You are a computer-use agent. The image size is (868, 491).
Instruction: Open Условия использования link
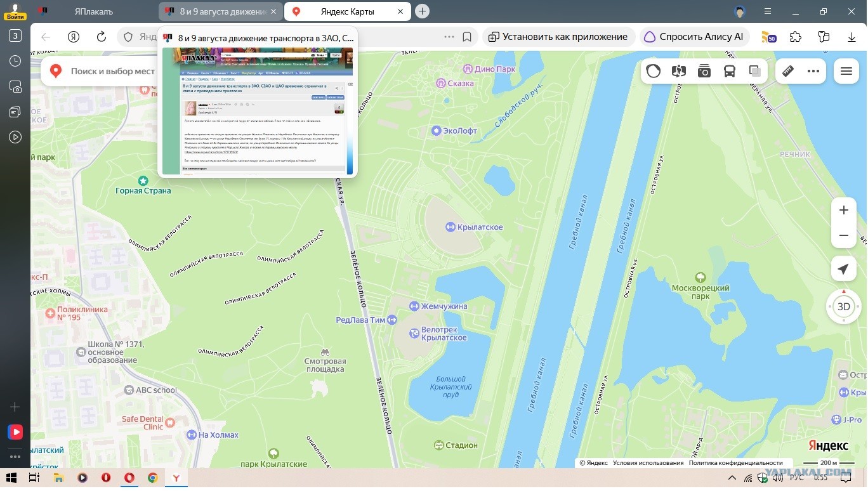(648, 463)
